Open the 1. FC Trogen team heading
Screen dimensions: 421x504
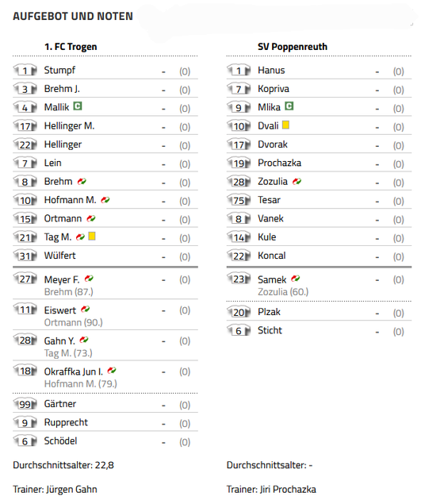(71, 47)
